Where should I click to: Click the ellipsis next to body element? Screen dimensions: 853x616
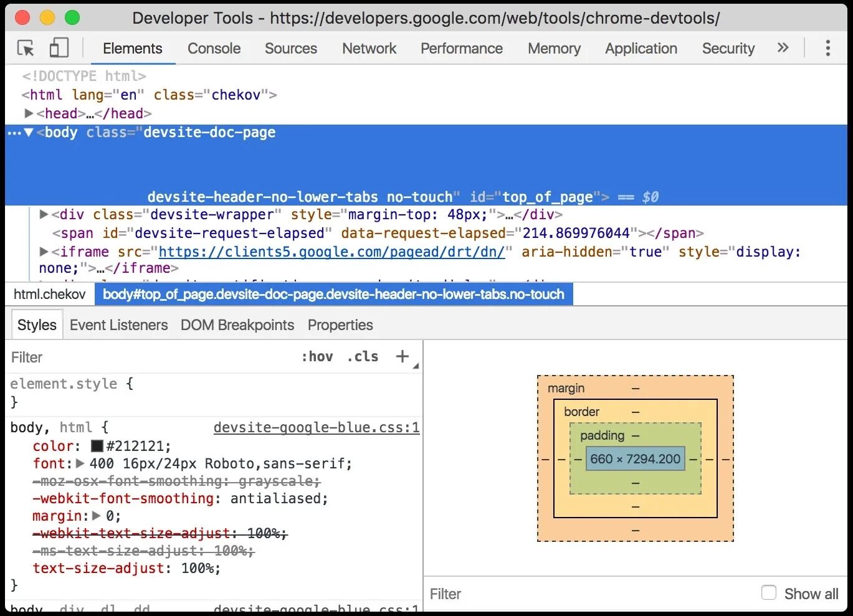click(14, 133)
